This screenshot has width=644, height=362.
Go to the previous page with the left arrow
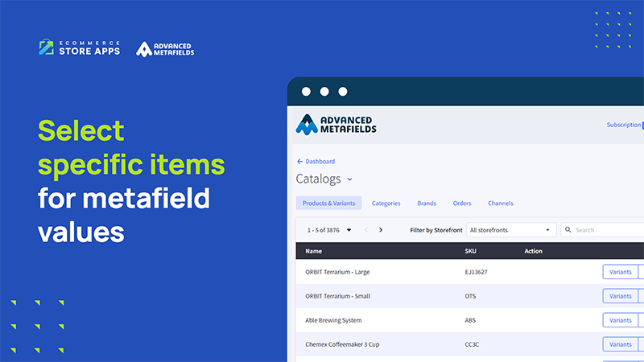coord(366,230)
